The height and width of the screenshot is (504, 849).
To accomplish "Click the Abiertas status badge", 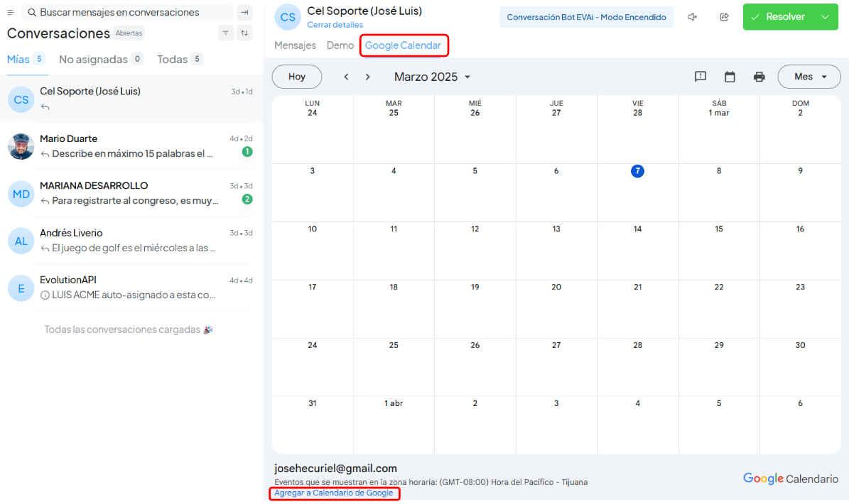I will [x=129, y=33].
